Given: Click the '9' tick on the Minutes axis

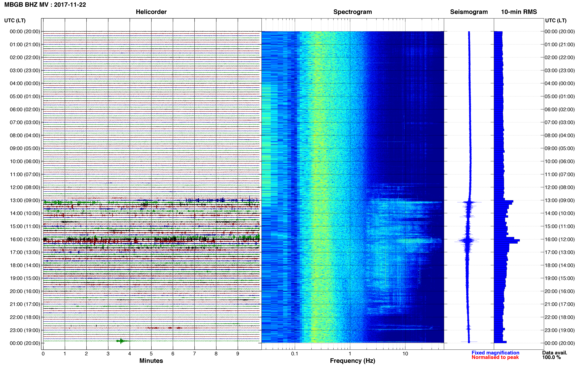Looking at the screenshot, I should click(238, 354).
